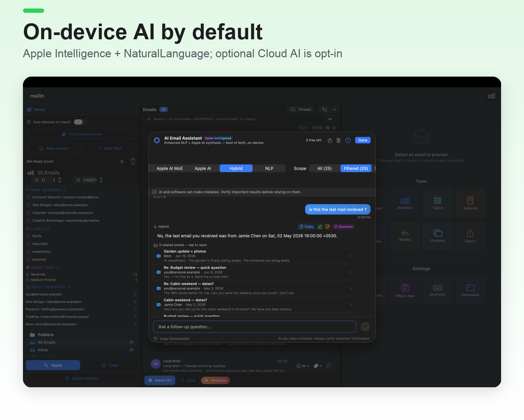Check the family label checkbox
This screenshot has height=420, width=524.
point(28,236)
